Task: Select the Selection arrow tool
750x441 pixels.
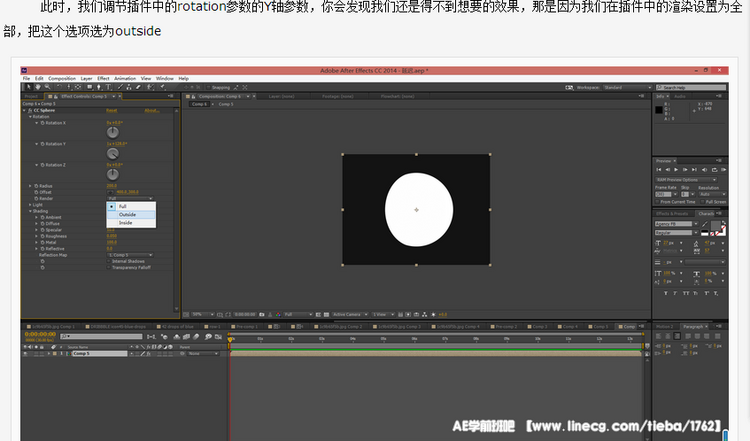Action: (x=28, y=87)
